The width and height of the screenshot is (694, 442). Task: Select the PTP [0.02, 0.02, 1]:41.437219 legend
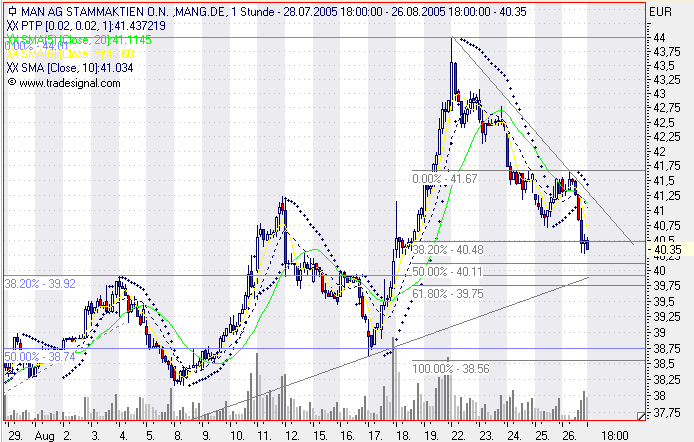pos(93,26)
